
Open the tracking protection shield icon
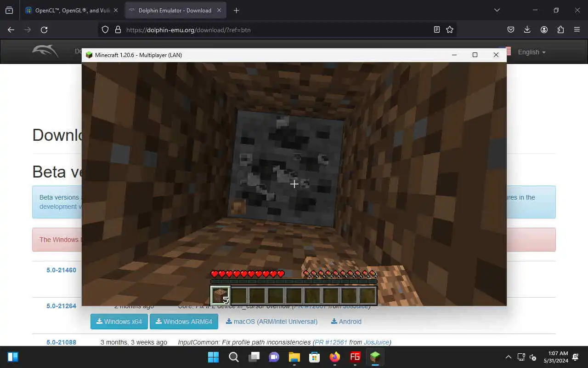pos(105,29)
